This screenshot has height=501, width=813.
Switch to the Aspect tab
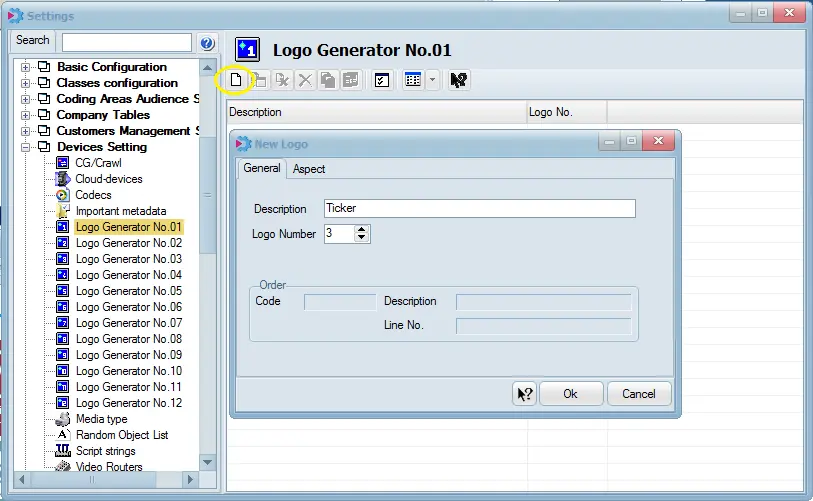click(x=309, y=169)
